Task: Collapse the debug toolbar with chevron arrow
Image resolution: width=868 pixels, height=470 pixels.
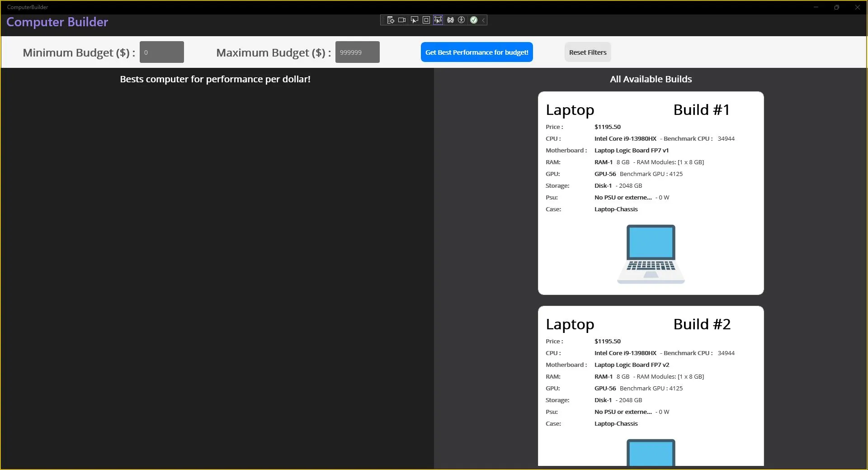Action: pyautogui.click(x=483, y=20)
